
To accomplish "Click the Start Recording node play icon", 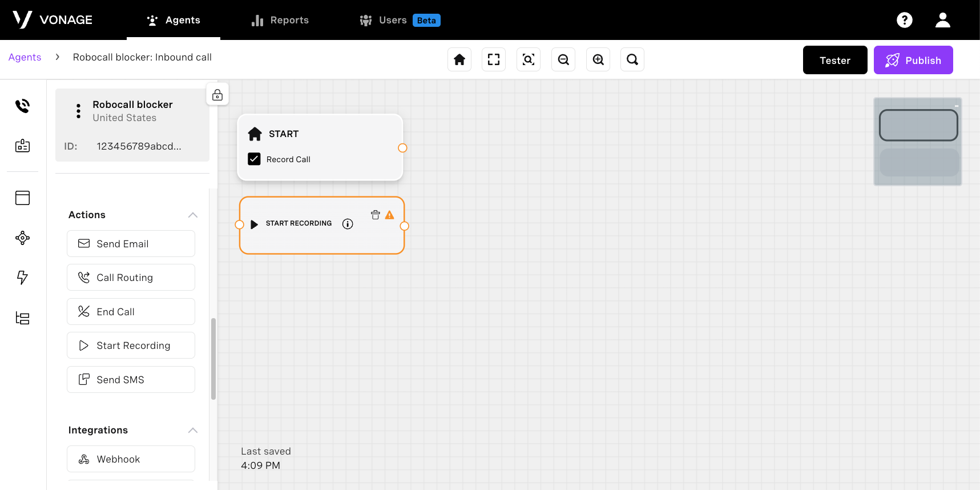I will coord(255,224).
